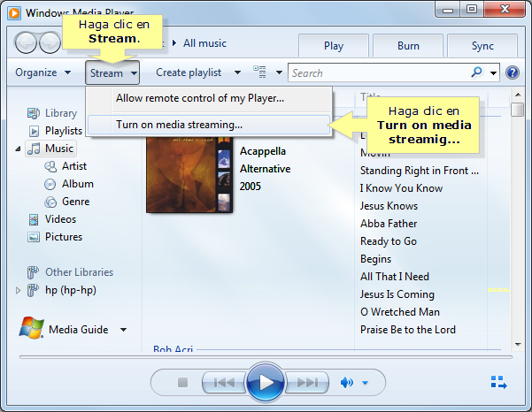This screenshot has height=412, width=532.
Task: Select Genre in the library tree
Action: click(x=75, y=202)
